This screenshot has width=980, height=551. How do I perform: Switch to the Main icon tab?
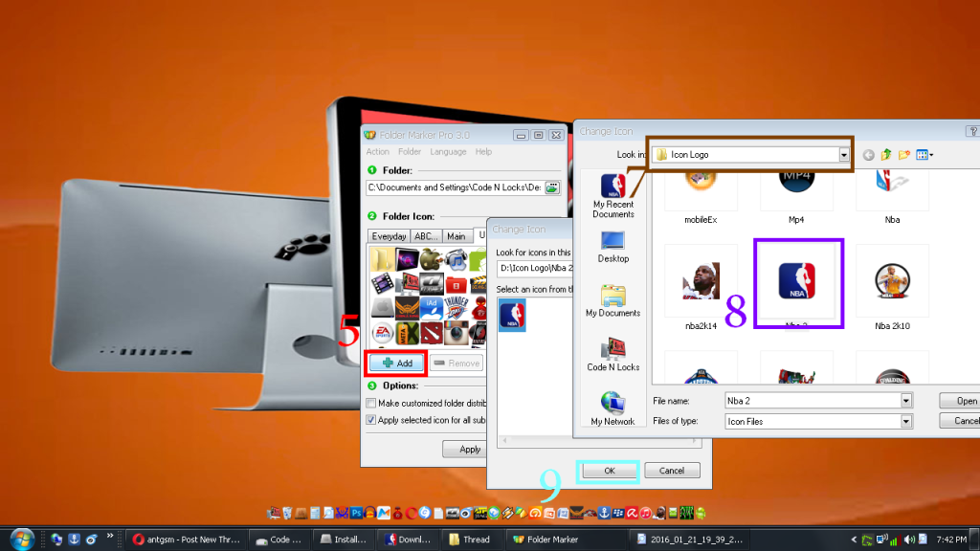tap(457, 236)
